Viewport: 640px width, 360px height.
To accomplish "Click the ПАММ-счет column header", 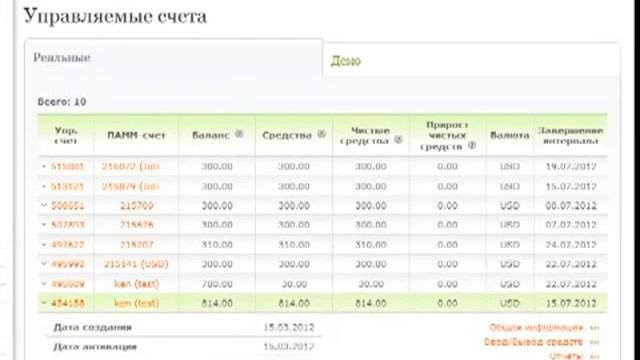I will coord(136,136).
